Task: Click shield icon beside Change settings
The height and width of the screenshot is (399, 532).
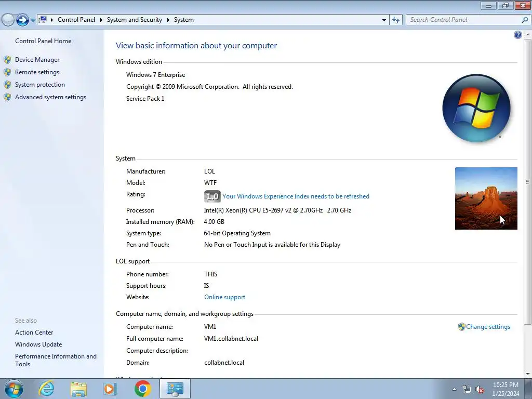Action: click(x=461, y=326)
